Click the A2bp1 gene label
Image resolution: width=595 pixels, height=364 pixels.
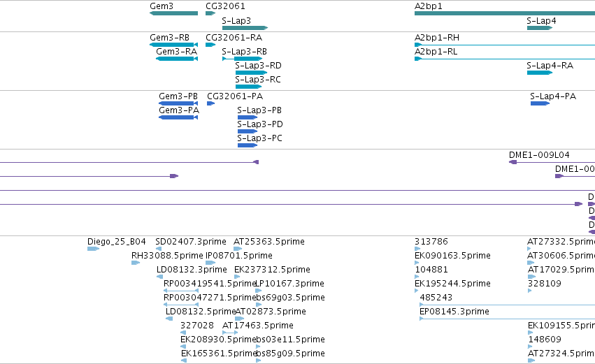tap(429, 6)
